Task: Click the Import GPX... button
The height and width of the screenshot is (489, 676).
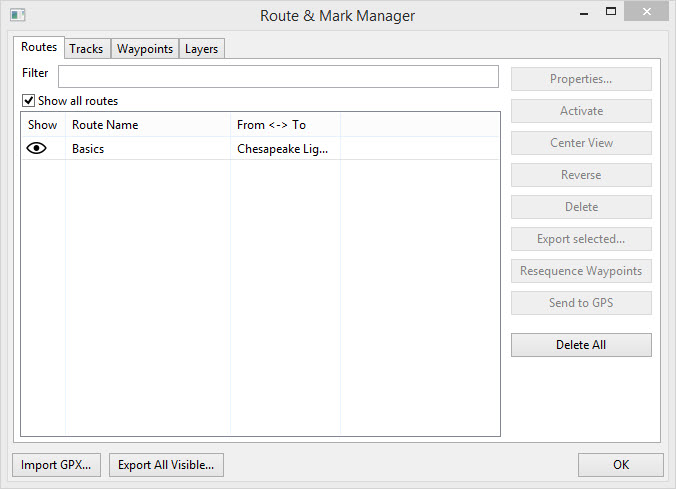Action: point(56,465)
